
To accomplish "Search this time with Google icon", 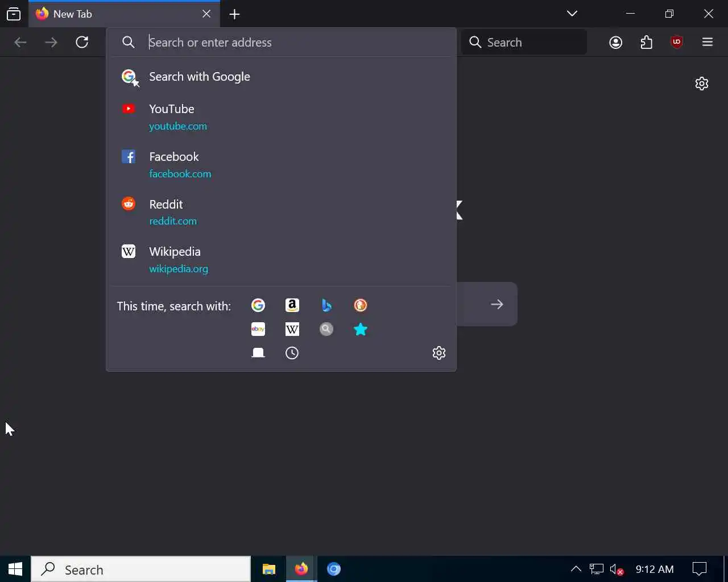I will click(x=258, y=305).
